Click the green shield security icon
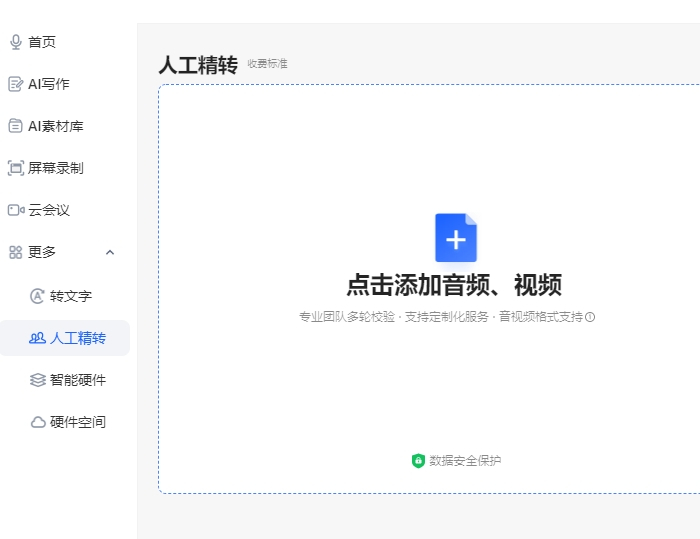Screen dimensions: 700x539 tap(418, 461)
